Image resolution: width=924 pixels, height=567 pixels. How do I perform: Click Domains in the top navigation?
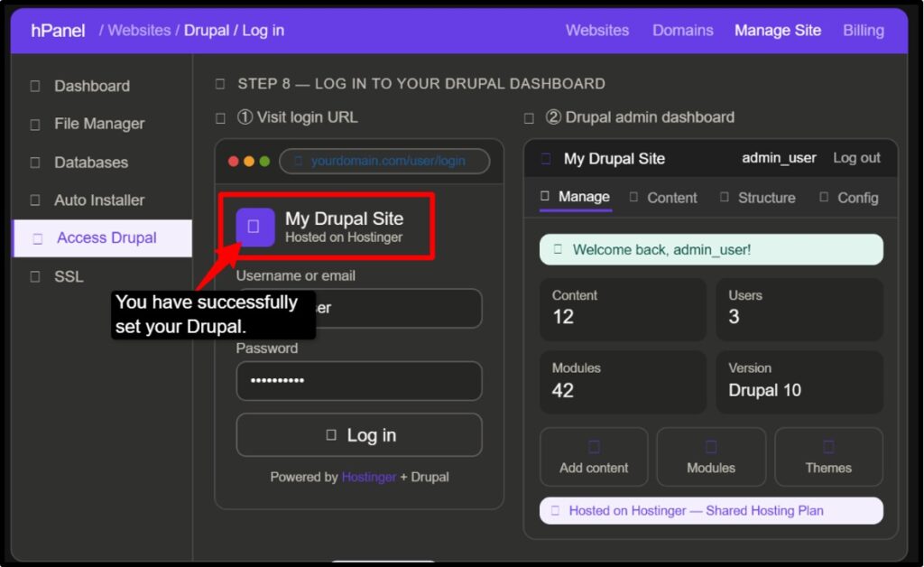682,30
